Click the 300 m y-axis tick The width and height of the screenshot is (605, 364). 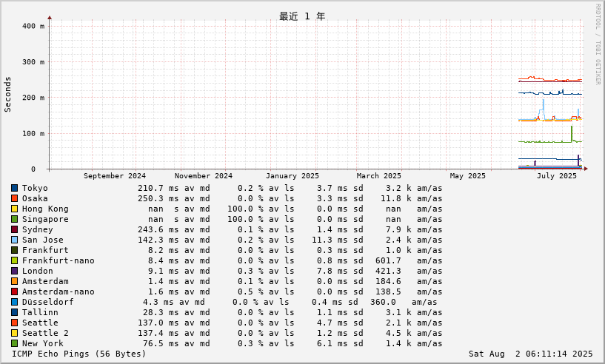pos(33,61)
